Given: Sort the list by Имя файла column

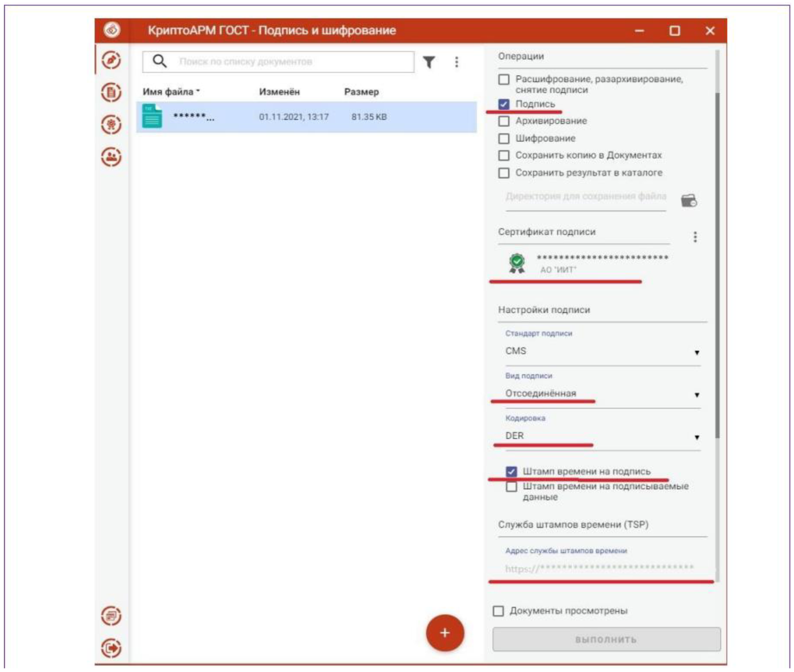Looking at the screenshot, I should click(168, 92).
